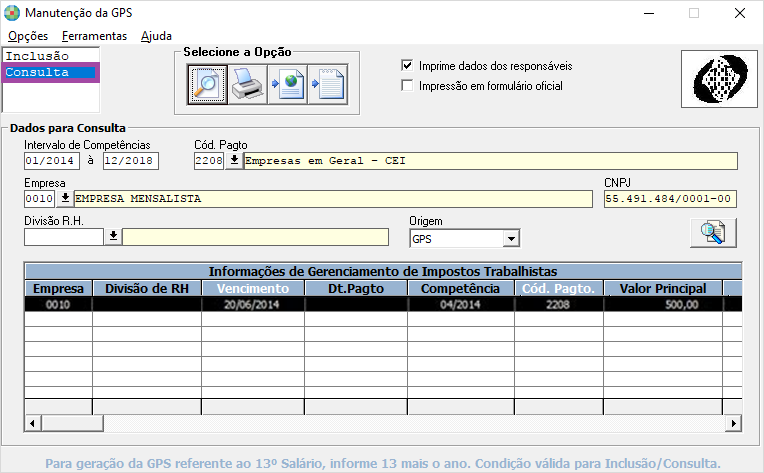Click the company logo image
Viewport: 764px width, 473px height.
pyautogui.click(x=719, y=79)
